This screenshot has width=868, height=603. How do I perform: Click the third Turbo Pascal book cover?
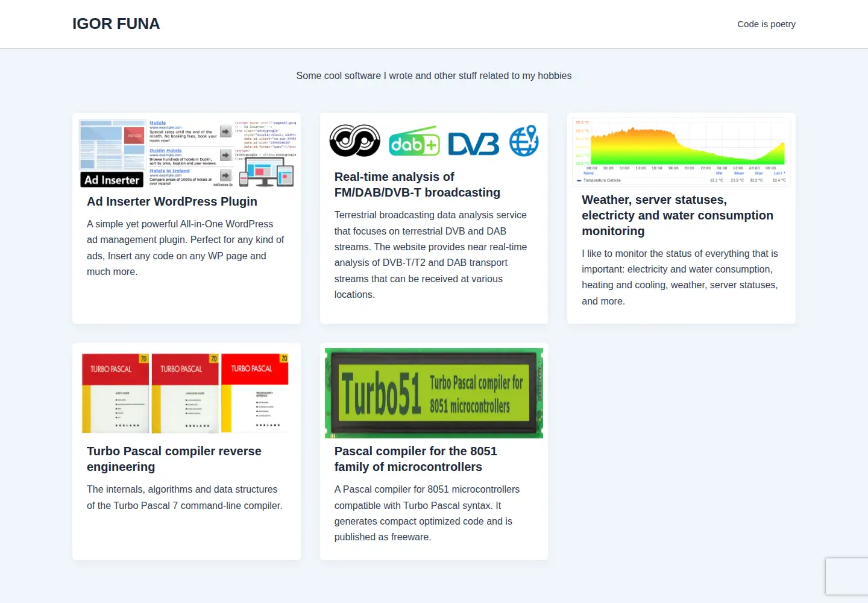(x=255, y=393)
